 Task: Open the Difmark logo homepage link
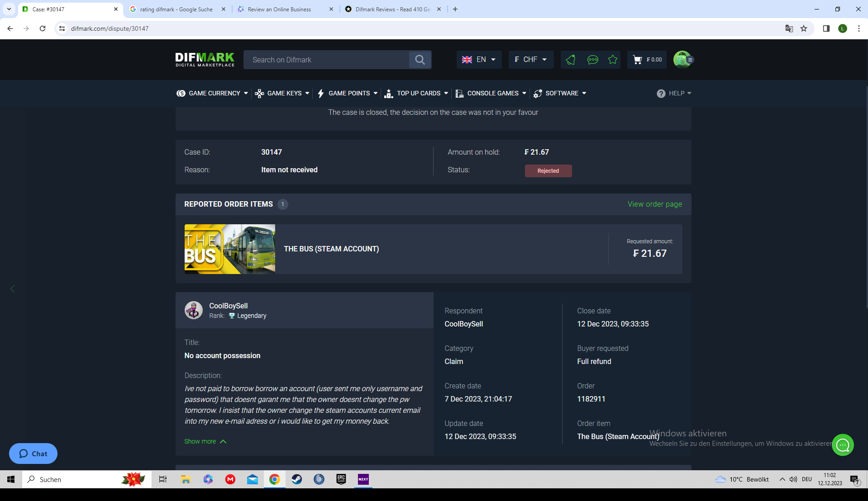pos(205,60)
